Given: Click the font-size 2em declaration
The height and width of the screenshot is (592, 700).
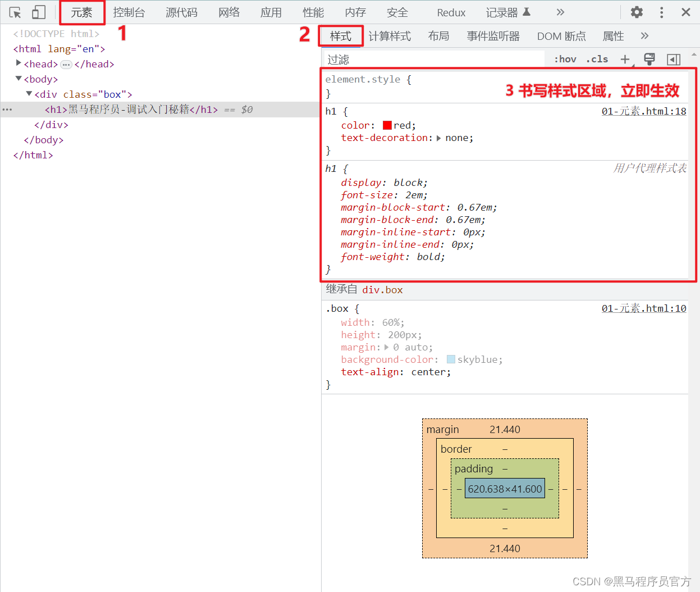Looking at the screenshot, I should tap(384, 195).
